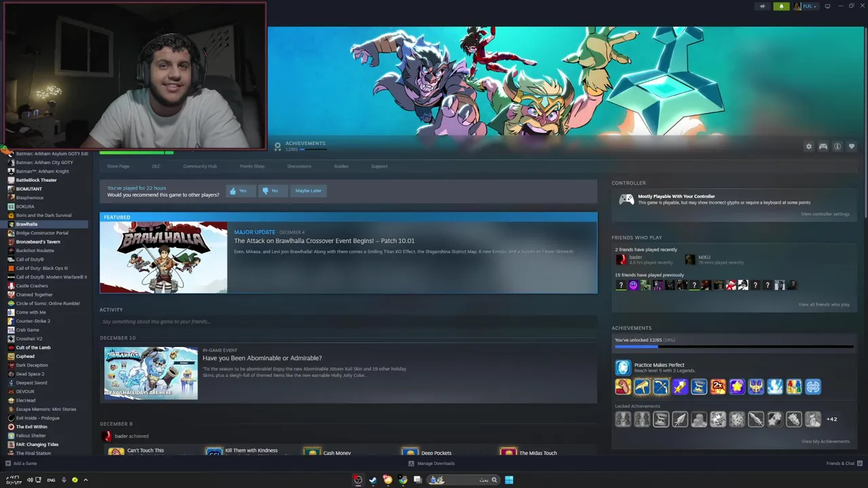Click header Achievements 12/65 progress widget
Screen dimensions: 868x488
(x=300, y=146)
